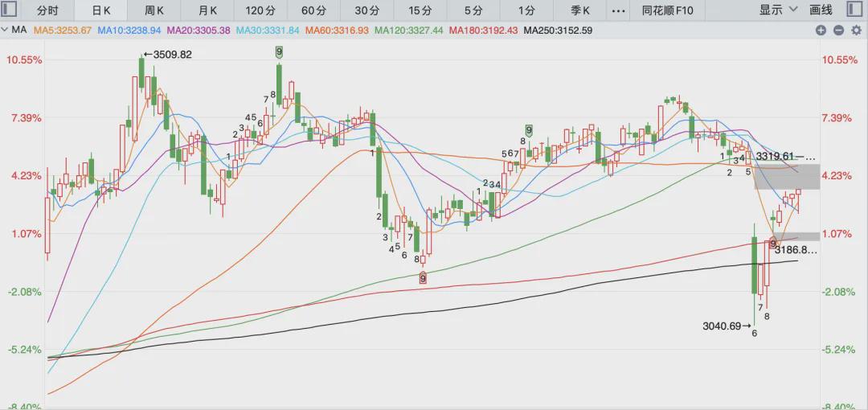Collapse the MA indicator chevron
The image size is (868, 410).
point(5,31)
